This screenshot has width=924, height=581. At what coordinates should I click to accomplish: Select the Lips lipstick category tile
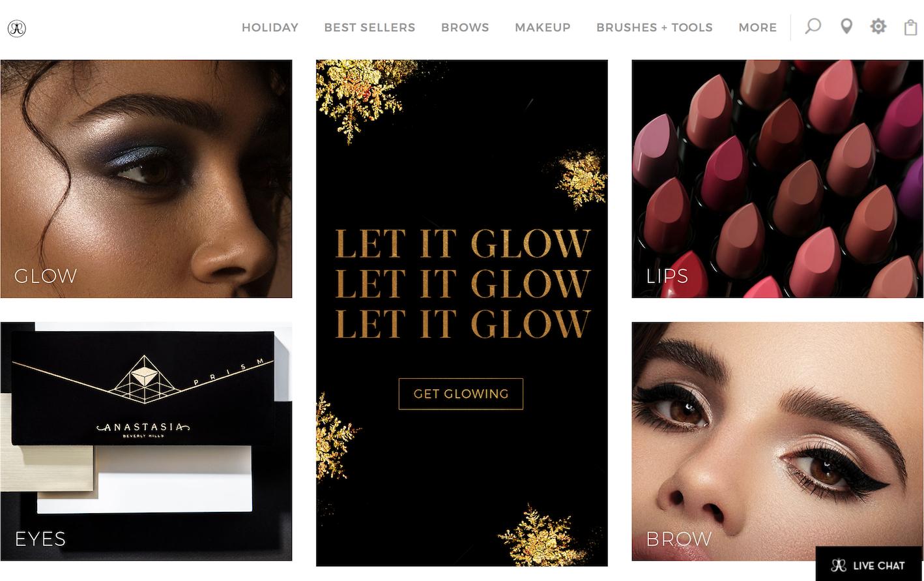[x=777, y=179]
